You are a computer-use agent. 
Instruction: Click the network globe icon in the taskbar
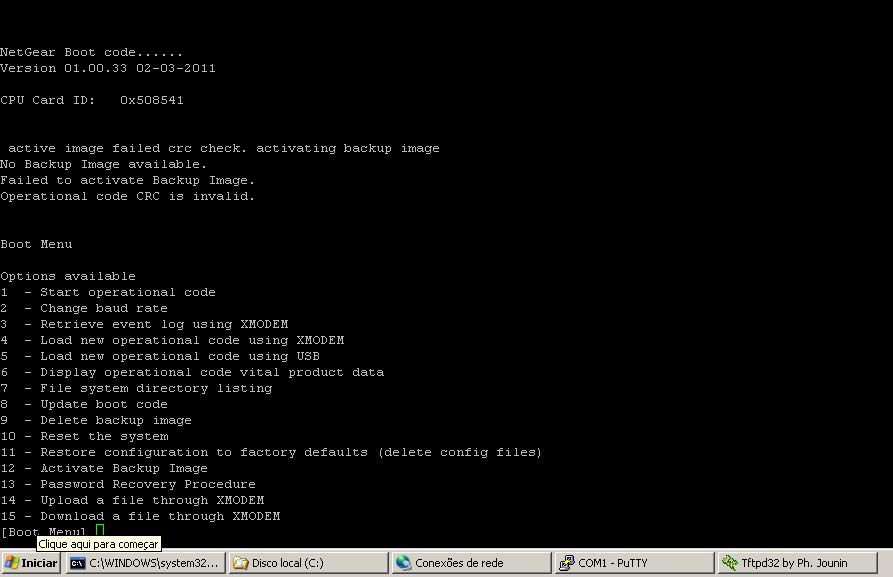404,563
